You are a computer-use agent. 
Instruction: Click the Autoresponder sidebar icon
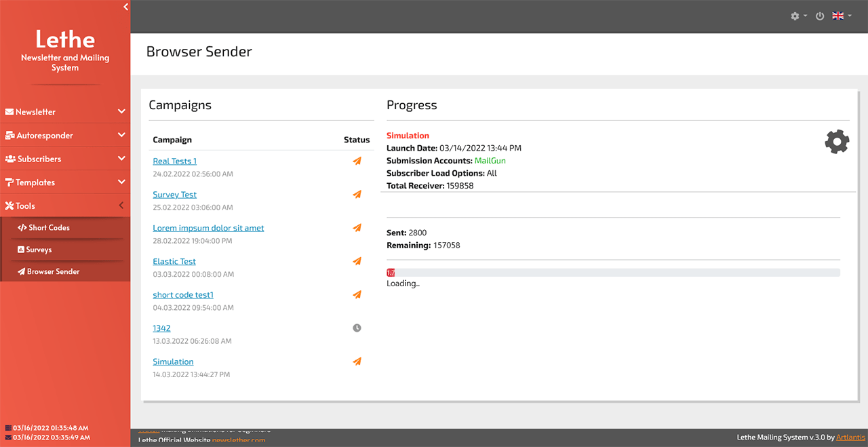9,135
